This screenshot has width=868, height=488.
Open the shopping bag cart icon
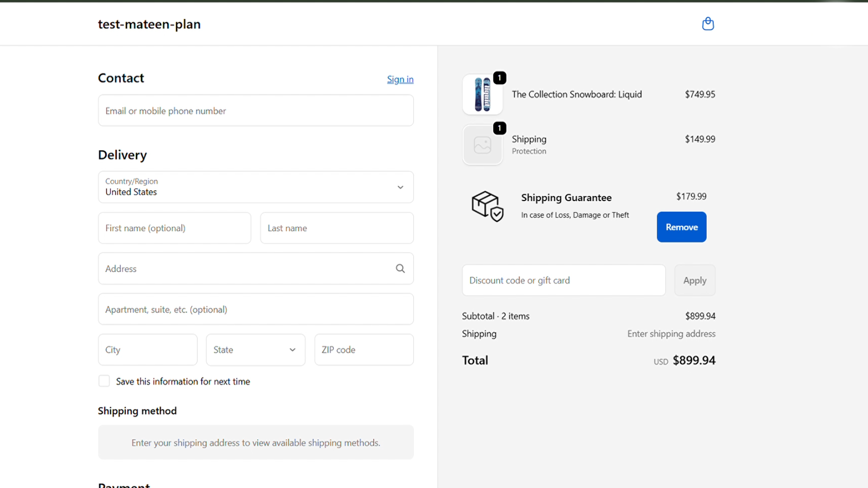(x=707, y=24)
